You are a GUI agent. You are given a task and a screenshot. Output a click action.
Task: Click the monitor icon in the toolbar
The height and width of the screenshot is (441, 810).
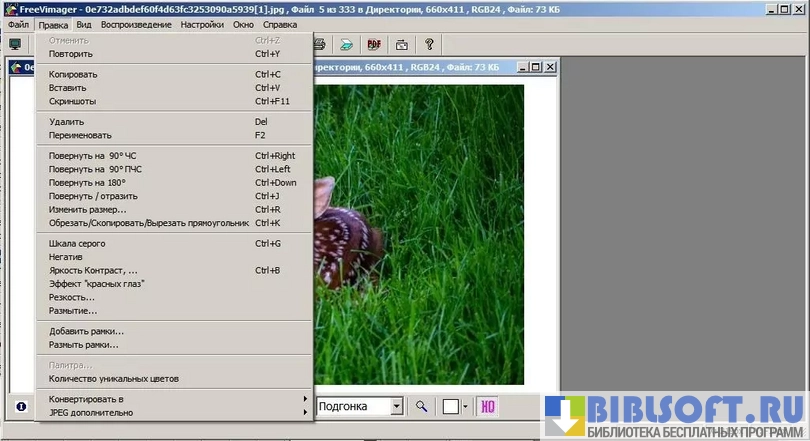pyautogui.click(x=15, y=44)
